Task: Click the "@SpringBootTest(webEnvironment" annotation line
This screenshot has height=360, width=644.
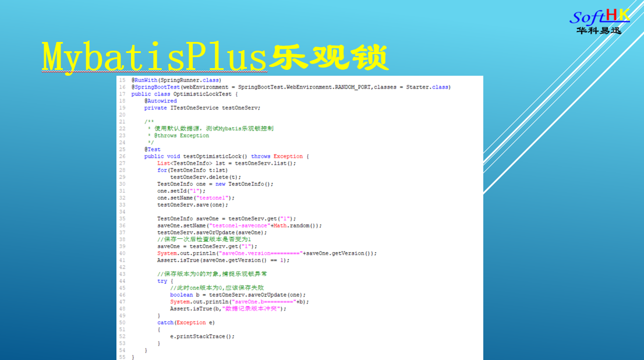Action: coord(291,87)
